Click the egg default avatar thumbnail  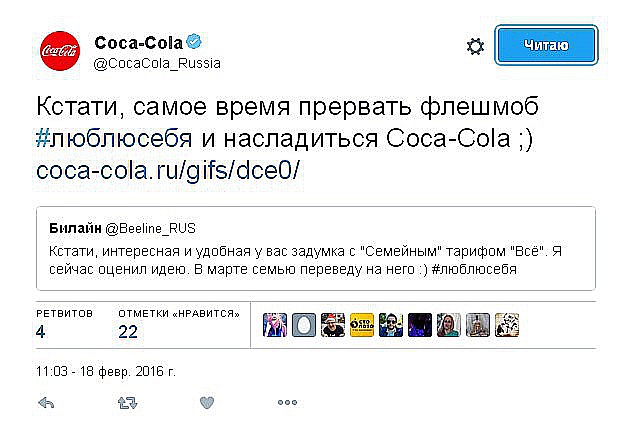point(304,324)
